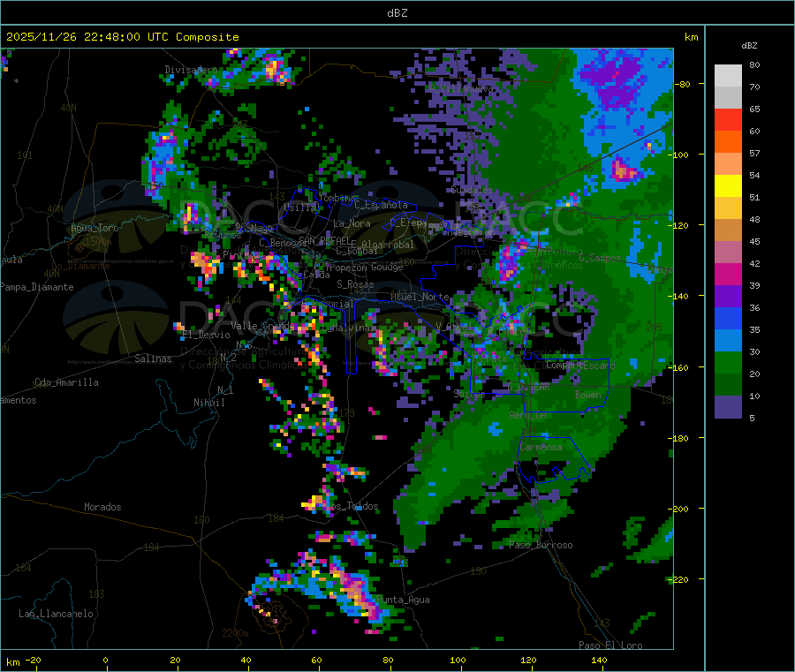
Task: Select the orange 57 dBZ legend swatch
Action: (728, 142)
